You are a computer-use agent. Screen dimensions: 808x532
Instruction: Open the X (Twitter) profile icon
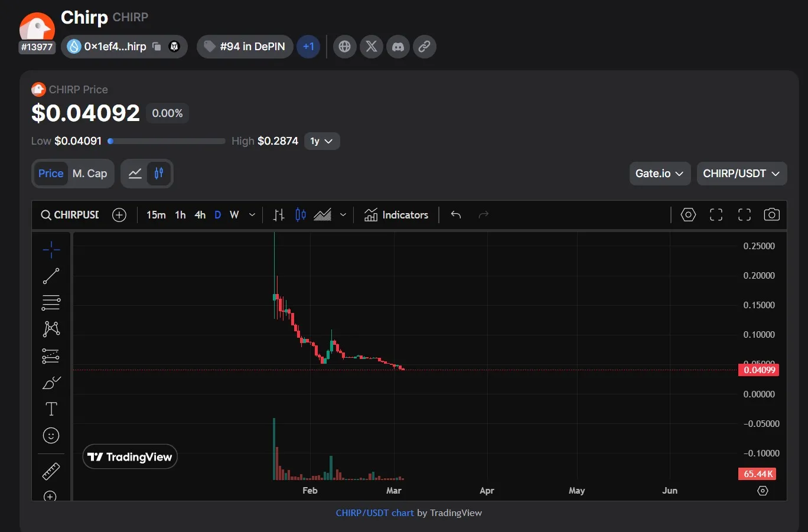tap(372, 47)
